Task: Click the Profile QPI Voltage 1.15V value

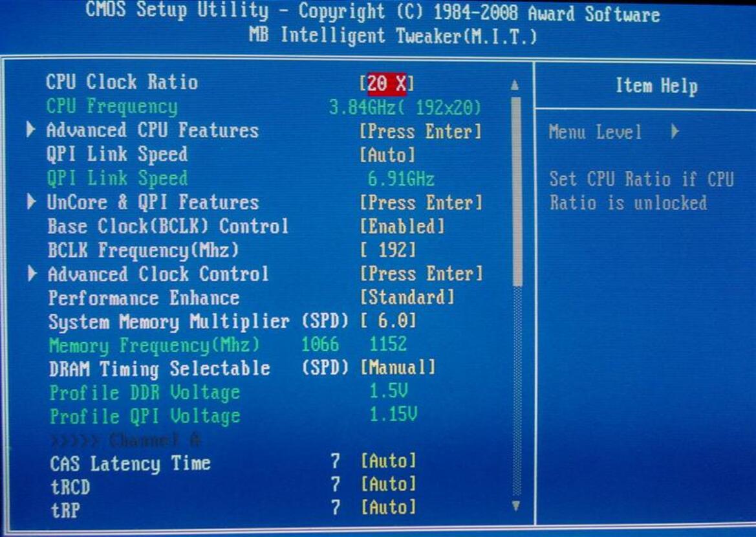Action: [x=394, y=414]
